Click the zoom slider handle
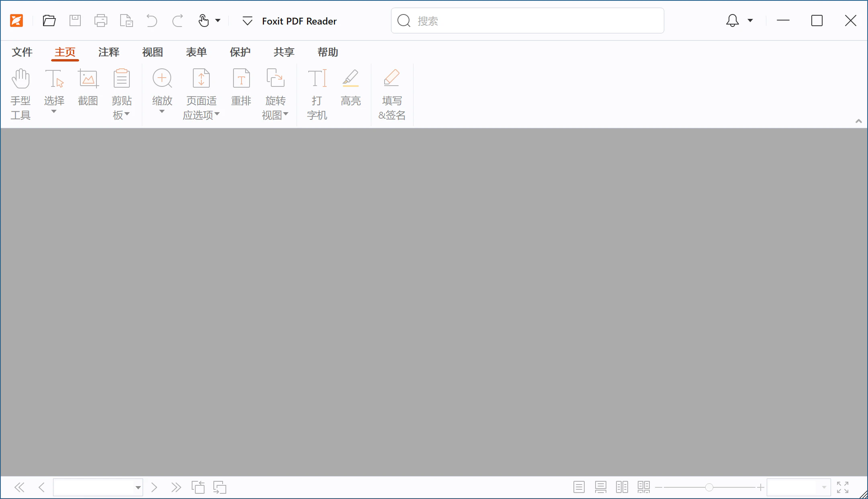The width and height of the screenshot is (868, 499). [x=709, y=487]
